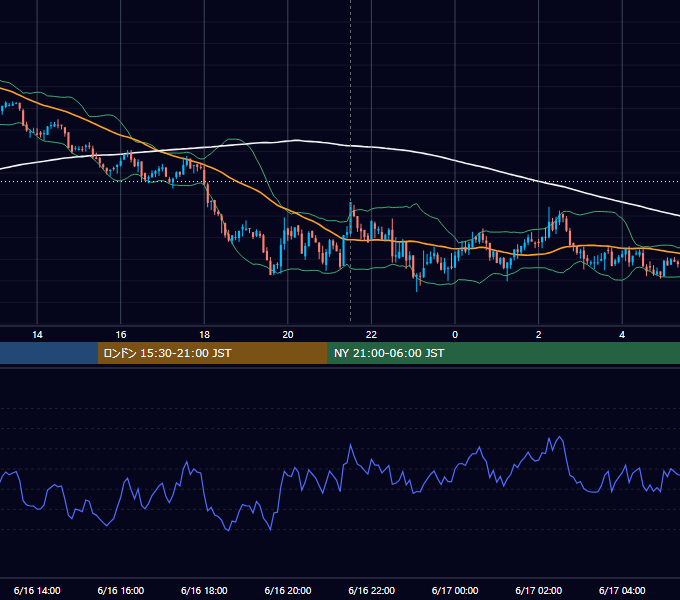The height and width of the screenshot is (600, 680).
Task: Click the 6/17 02:00 time label
Action: (539, 590)
